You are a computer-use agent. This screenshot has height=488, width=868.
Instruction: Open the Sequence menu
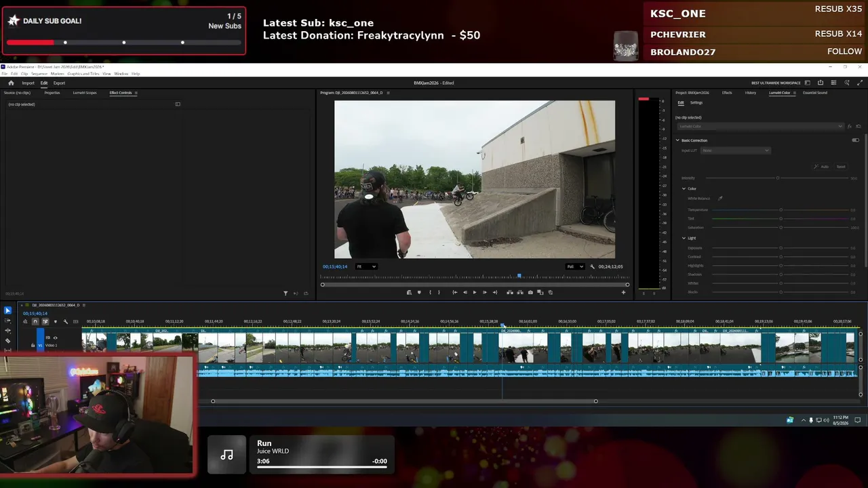click(x=39, y=73)
